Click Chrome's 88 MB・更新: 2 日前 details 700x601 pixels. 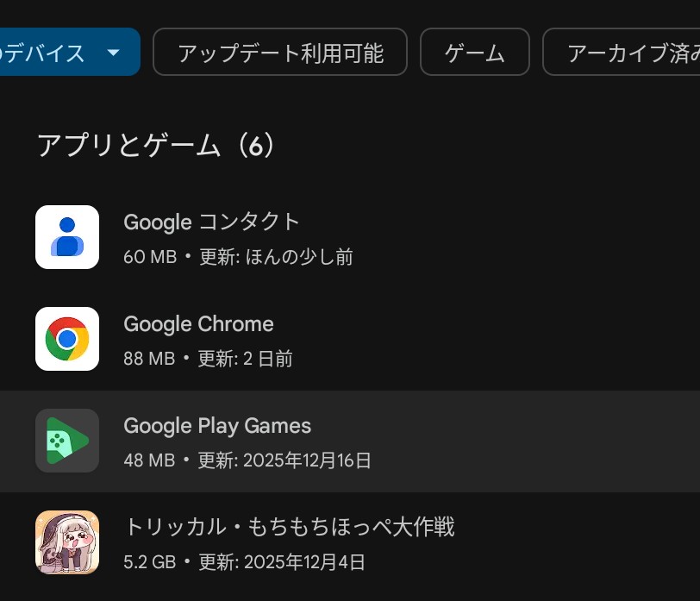(x=208, y=359)
